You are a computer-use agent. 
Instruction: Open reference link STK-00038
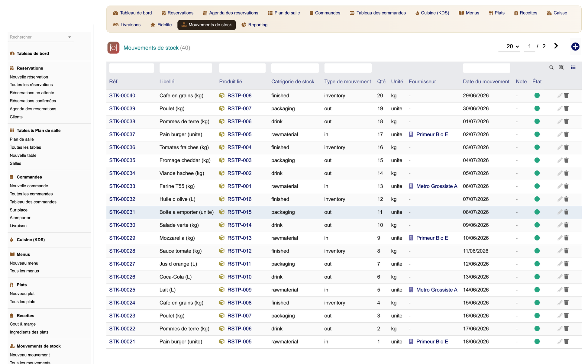pyautogui.click(x=122, y=121)
